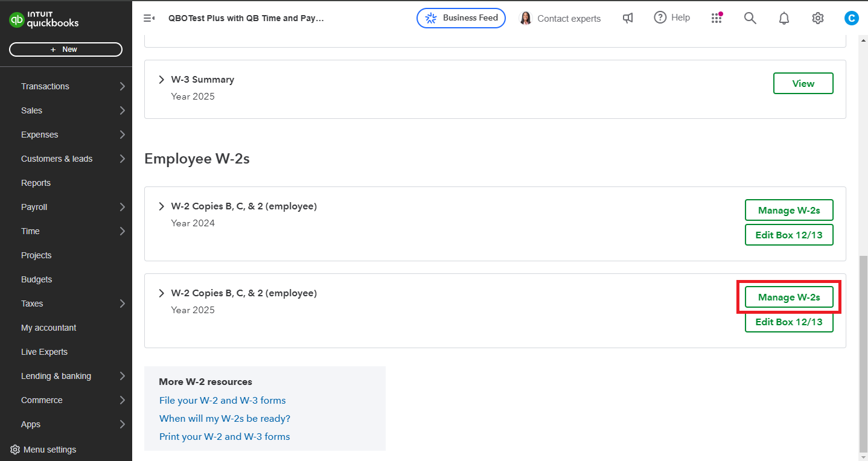The height and width of the screenshot is (461, 868).
Task: Expand W-2 Copies for Year 2024
Action: point(161,206)
